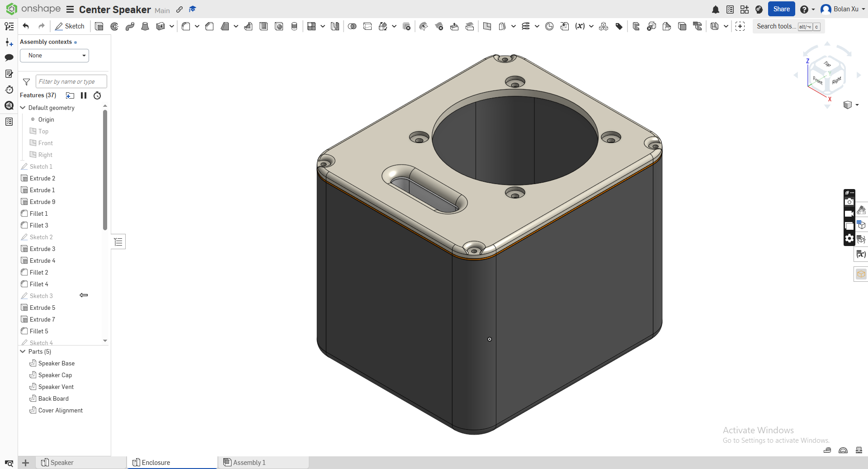The image size is (868, 469).
Task: Click the Undo arrow
Action: 26,26
